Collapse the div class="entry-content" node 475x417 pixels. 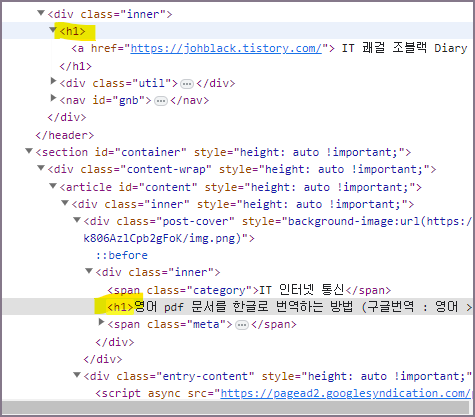pyautogui.click(x=77, y=375)
